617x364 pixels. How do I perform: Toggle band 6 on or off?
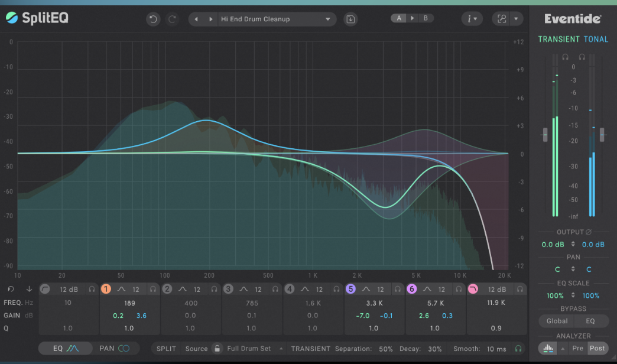(x=411, y=289)
